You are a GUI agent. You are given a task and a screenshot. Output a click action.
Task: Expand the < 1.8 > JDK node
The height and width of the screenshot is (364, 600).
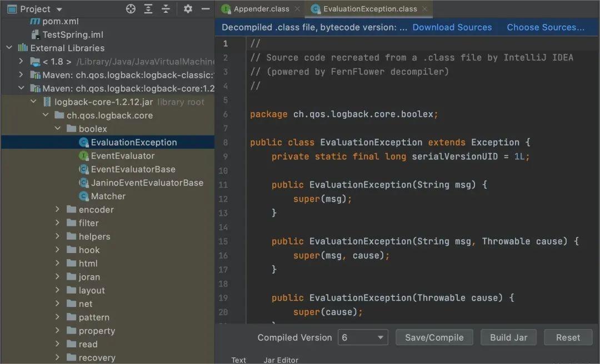tap(22, 61)
